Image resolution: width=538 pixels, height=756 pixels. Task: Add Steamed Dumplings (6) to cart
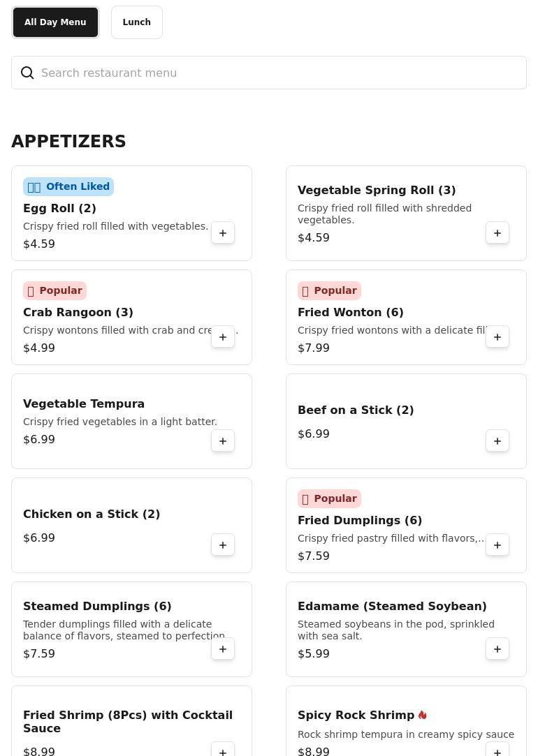point(222,649)
